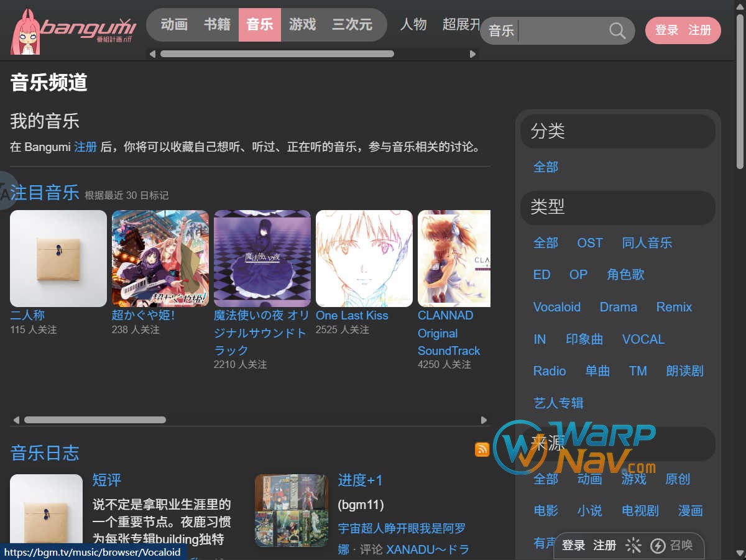Click left arrow of album list scrollbar
746x560 pixels.
pyautogui.click(x=16, y=420)
